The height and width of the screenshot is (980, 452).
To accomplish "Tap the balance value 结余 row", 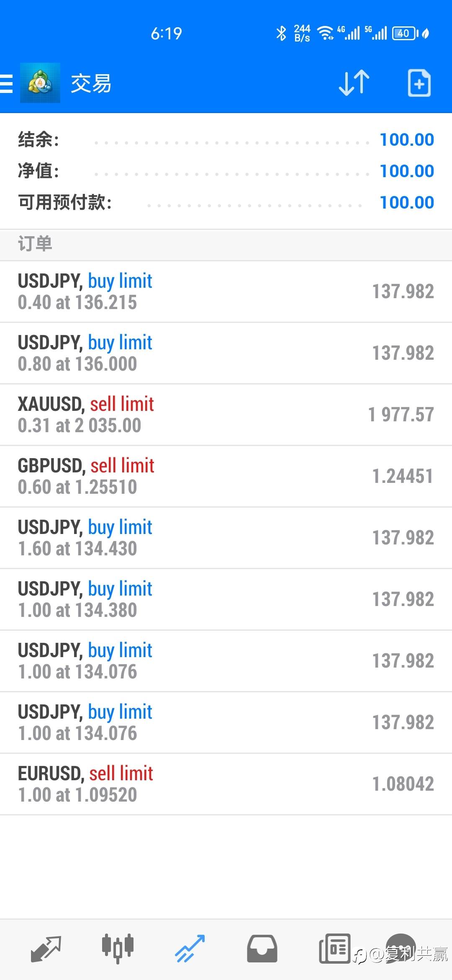I will [226, 139].
